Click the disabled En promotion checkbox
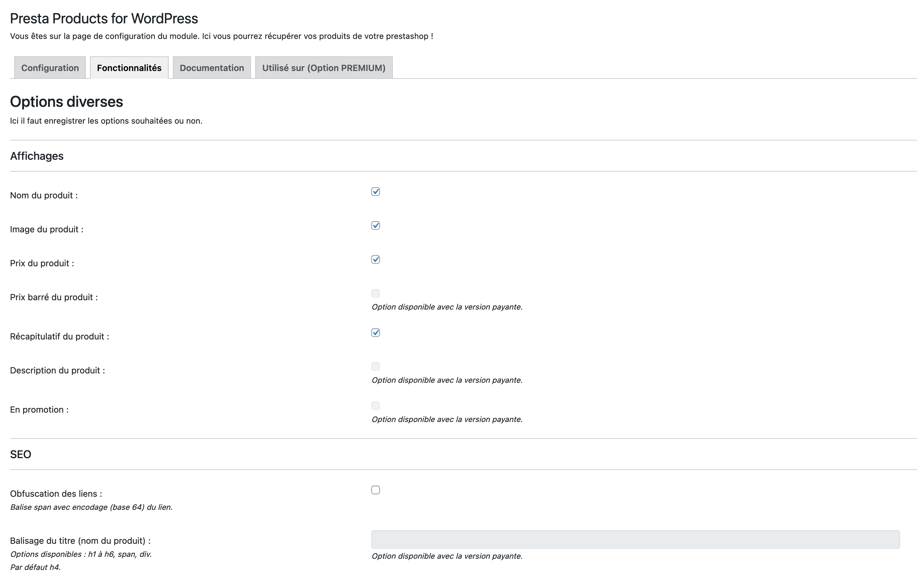This screenshot has width=917, height=588. pos(376,406)
